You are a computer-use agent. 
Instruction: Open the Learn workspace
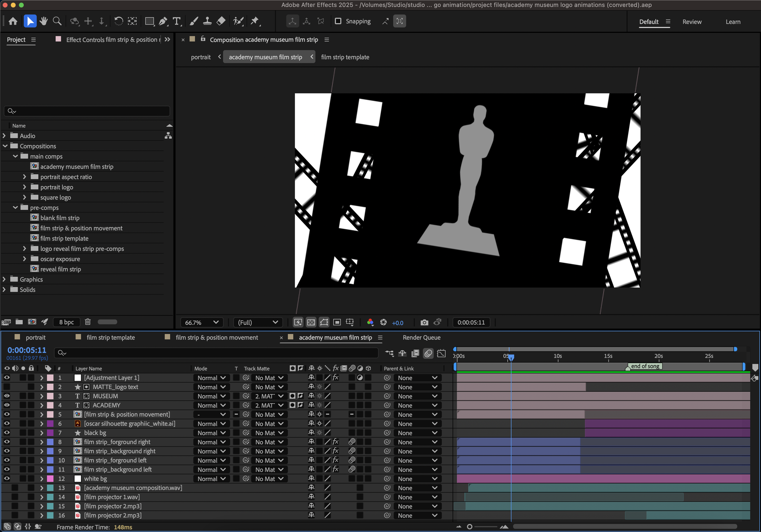(733, 22)
